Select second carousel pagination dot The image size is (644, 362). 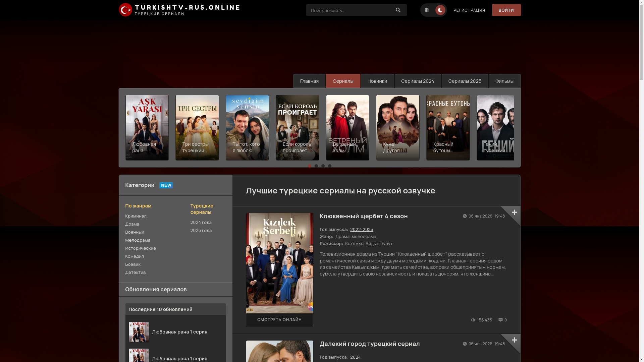click(x=316, y=166)
